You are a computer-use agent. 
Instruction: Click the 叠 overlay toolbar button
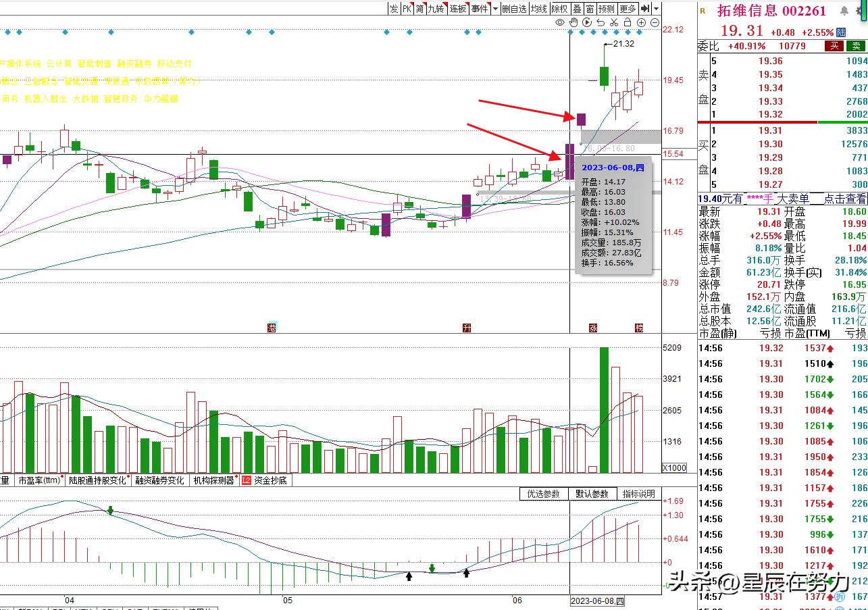pos(578,9)
